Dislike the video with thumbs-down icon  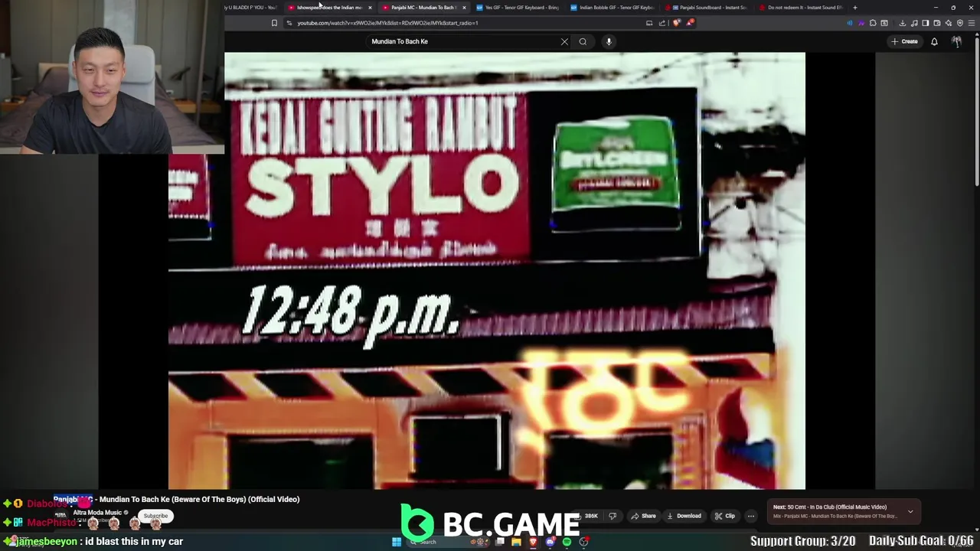612,516
